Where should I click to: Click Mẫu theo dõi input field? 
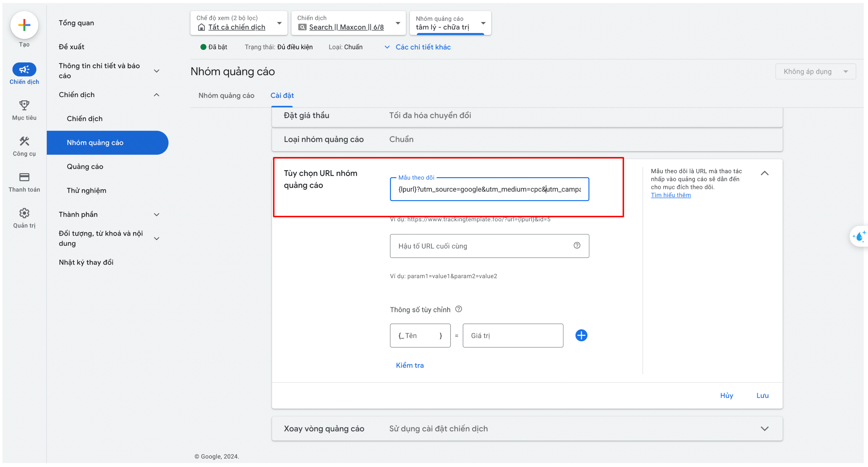[x=489, y=189]
